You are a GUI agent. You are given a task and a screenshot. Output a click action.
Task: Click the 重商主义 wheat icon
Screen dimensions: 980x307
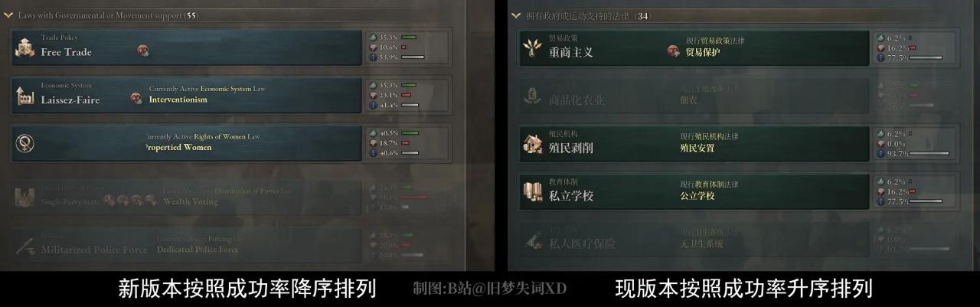532,49
